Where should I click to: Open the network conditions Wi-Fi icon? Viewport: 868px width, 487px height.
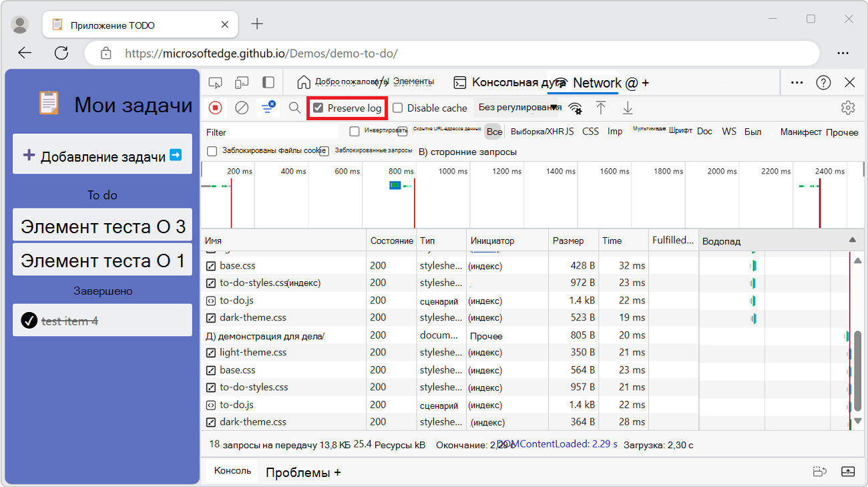pos(575,108)
